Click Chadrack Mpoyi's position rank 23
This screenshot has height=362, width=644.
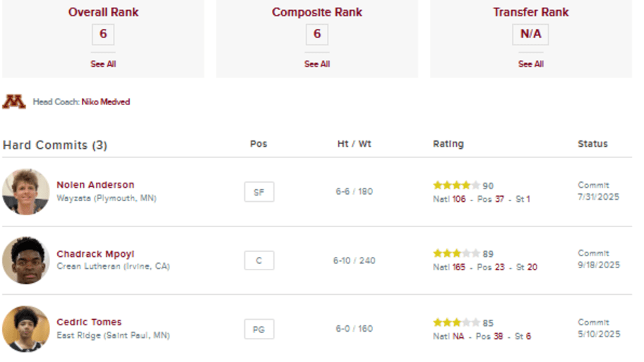click(x=499, y=267)
